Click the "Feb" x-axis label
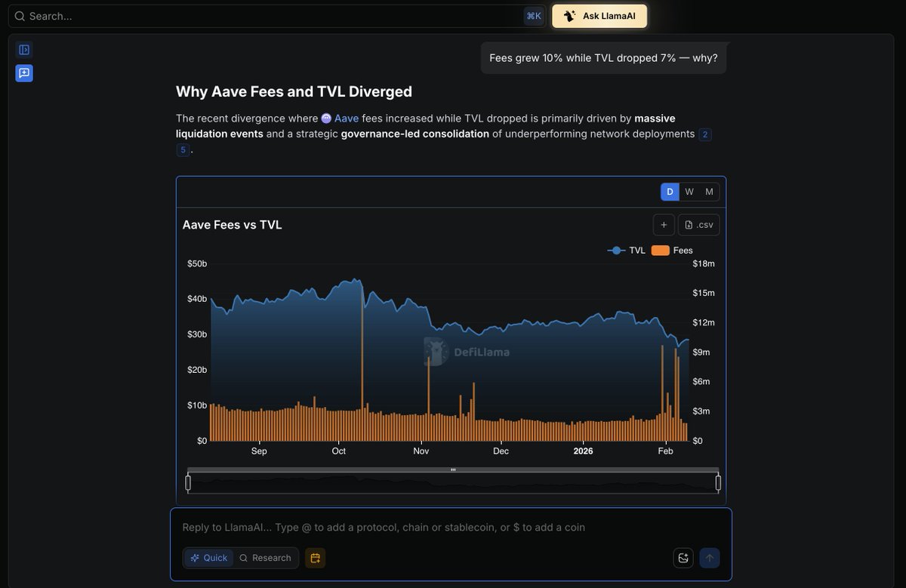The height and width of the screenshot is (588, 906). point(665,451)
